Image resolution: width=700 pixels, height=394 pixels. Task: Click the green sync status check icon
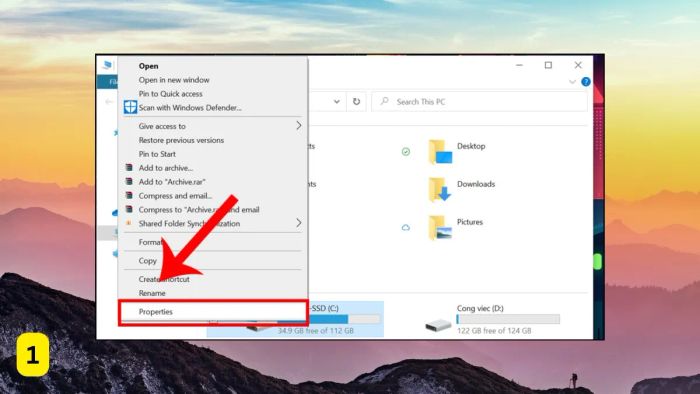406,152
